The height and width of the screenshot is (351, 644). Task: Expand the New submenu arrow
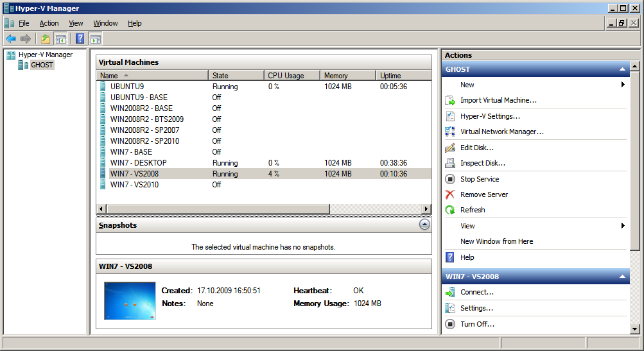click(623, 85)
